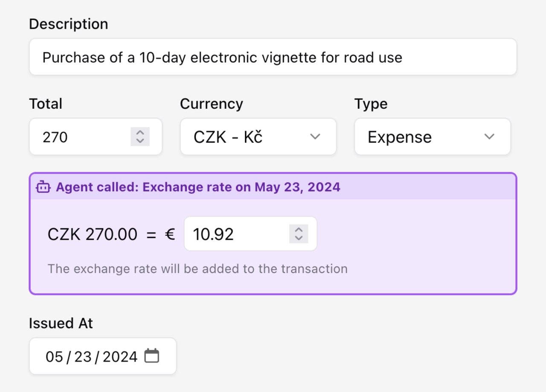Expand the Issued At date picker
546x392 pixels.
coord(102,356)
